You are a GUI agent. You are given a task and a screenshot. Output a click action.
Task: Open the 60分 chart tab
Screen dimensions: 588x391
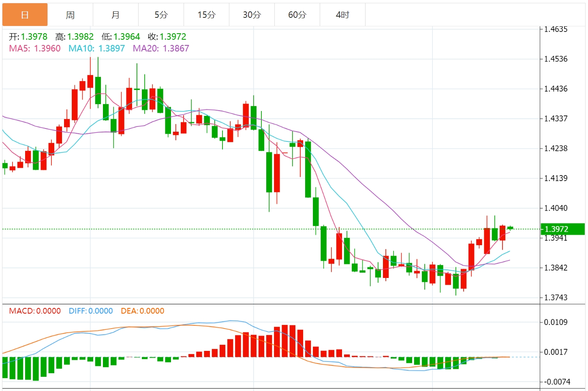point(297,15)
